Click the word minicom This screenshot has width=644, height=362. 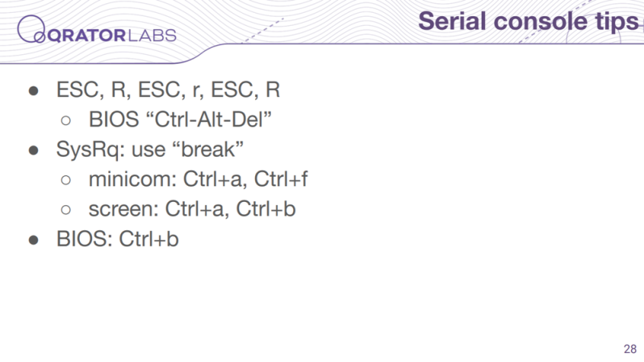(x=132, y=179)
